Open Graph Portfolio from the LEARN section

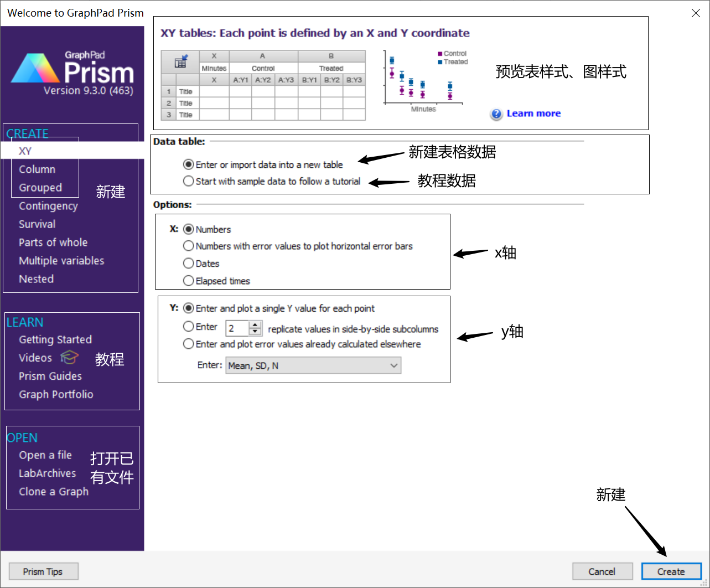point(56,394)
